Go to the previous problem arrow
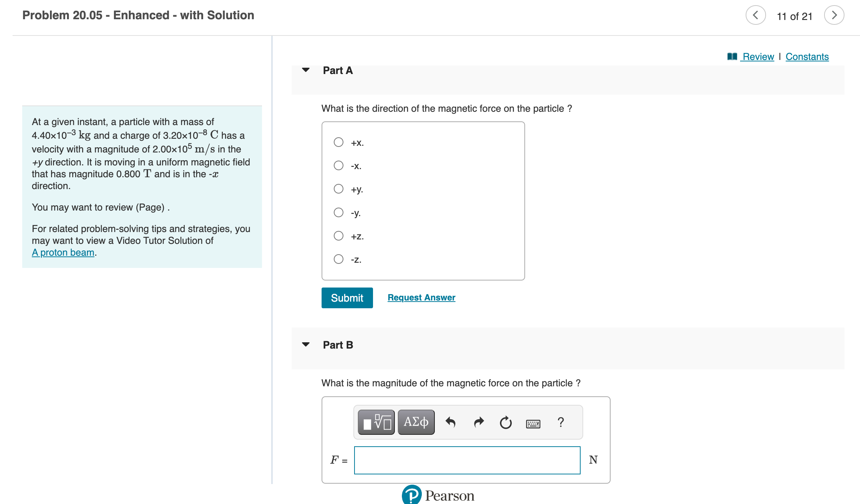Image resolution: width=860 pixels, height=504 pixels. point(755,15)
